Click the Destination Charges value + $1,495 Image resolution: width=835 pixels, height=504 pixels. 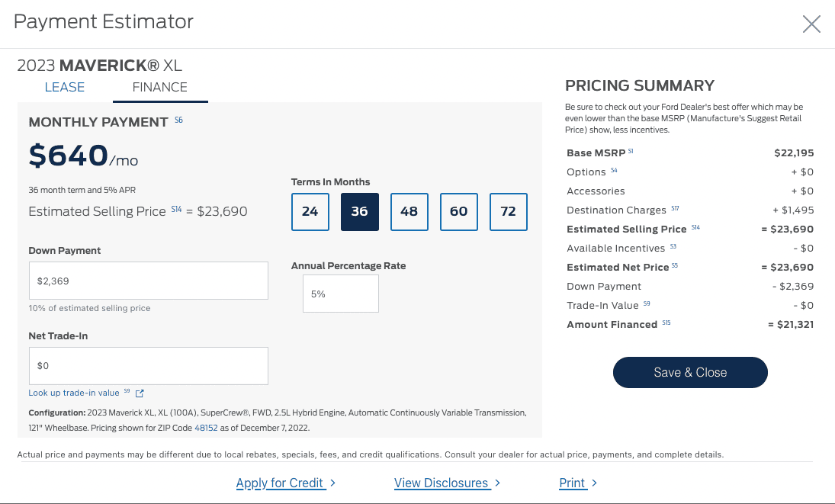coord(794,210)
